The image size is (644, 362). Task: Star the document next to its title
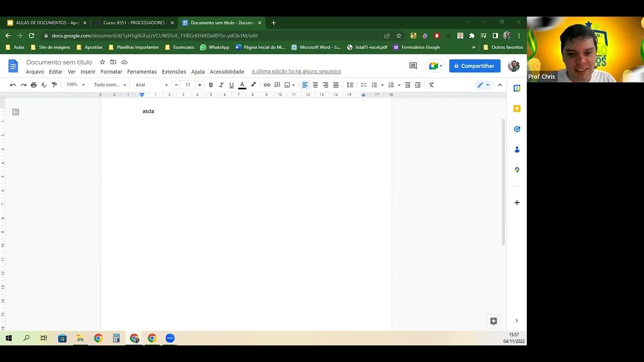[102, 62]
